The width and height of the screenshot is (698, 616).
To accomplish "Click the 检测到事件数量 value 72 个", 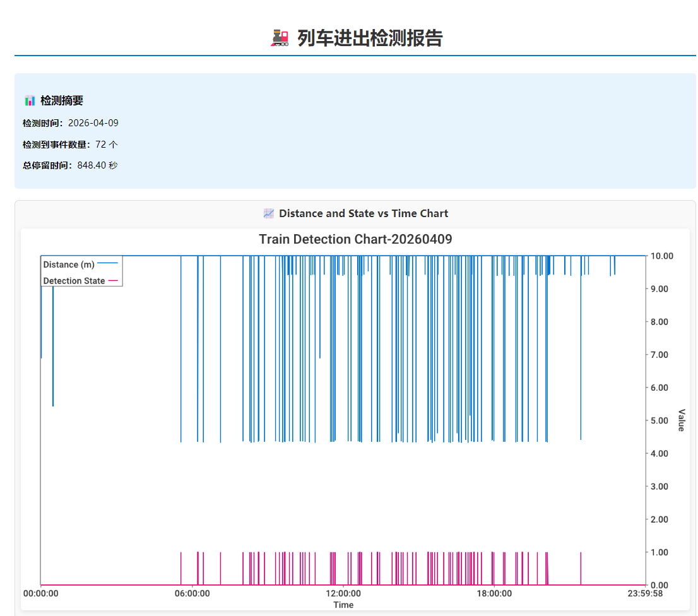I will pos(107,145).
